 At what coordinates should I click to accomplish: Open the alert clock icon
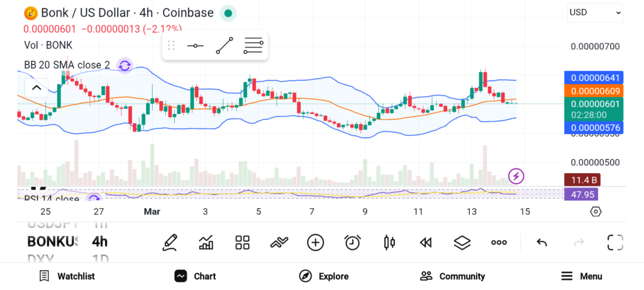[x=353, y=242]
